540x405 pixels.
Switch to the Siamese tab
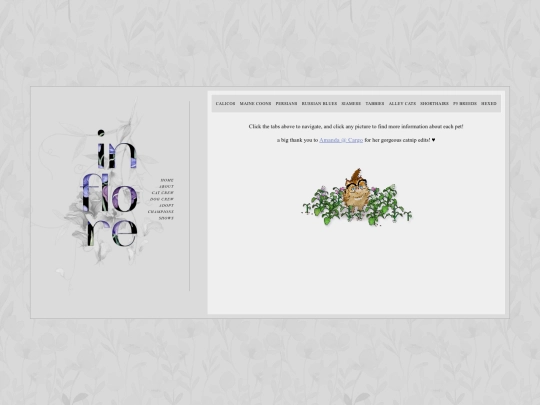point(351,104)
